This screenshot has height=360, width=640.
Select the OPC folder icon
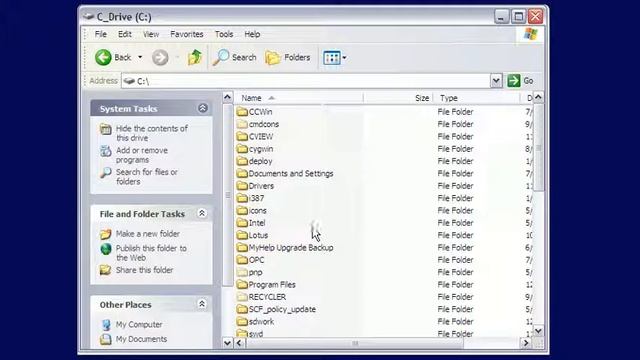pos(242,260)
